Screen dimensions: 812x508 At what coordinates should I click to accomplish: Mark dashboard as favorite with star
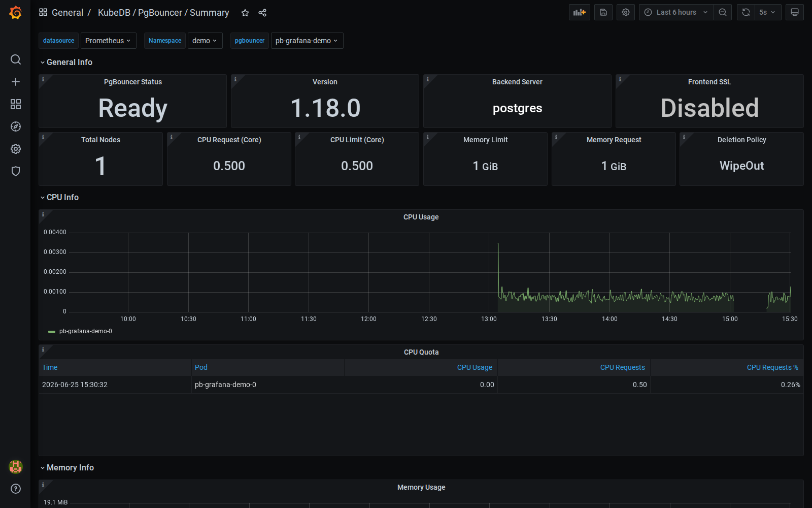(245, 13)
